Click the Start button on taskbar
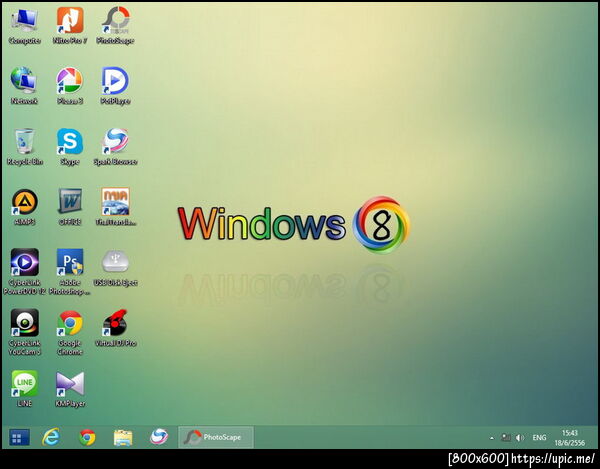 coord(19,438)
